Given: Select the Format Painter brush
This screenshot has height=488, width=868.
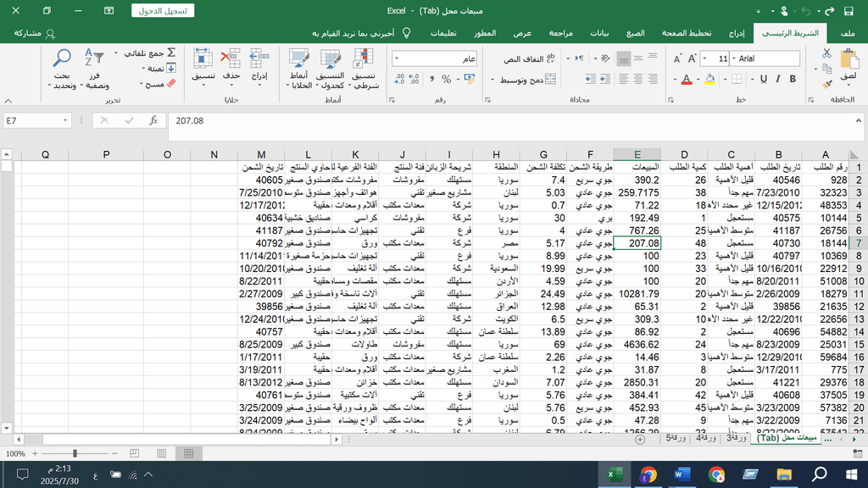Looking at the screenshot, I should pyautogui.click(x=827, y=84).
